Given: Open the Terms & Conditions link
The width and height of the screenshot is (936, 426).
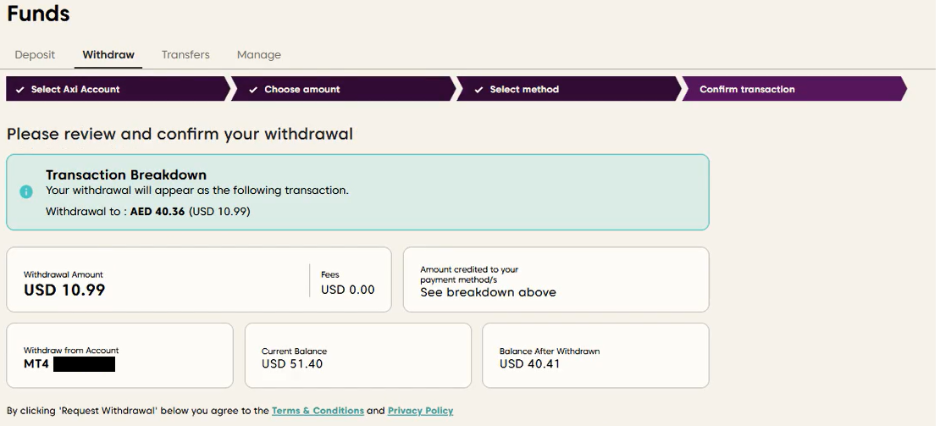Looking at the screenshot, I should [x=317, y=411].
